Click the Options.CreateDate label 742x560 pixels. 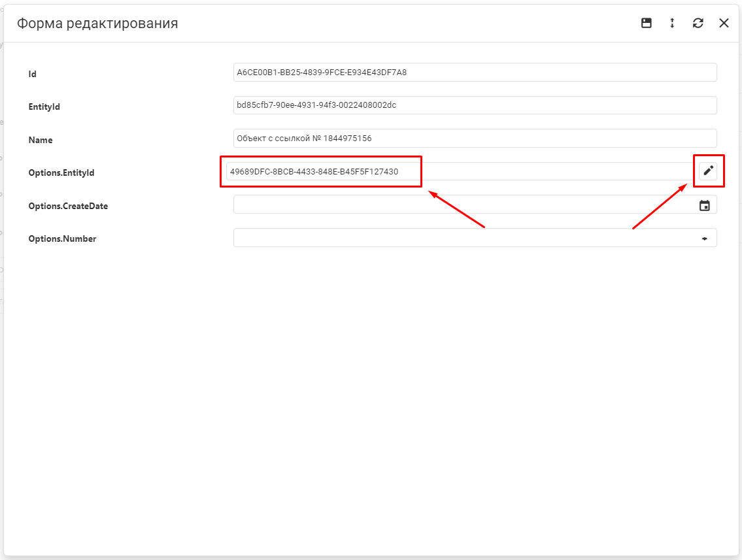(x=68, y=206)
